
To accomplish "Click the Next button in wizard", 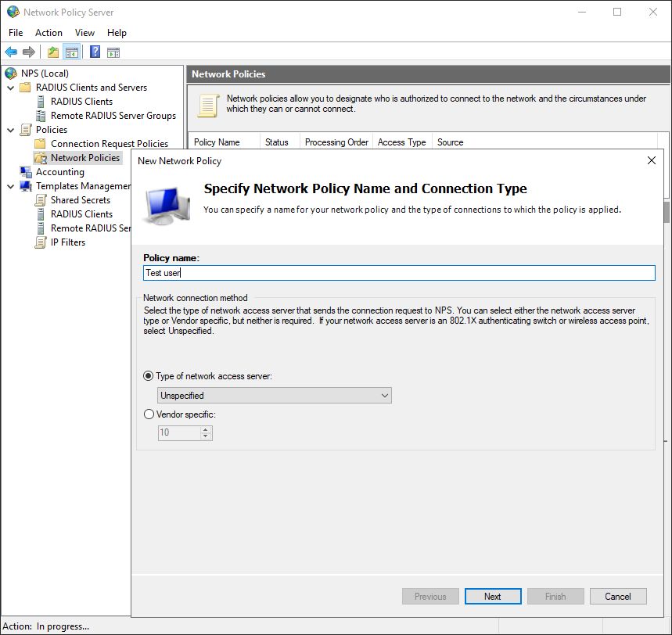I will [x=493, y=597].
